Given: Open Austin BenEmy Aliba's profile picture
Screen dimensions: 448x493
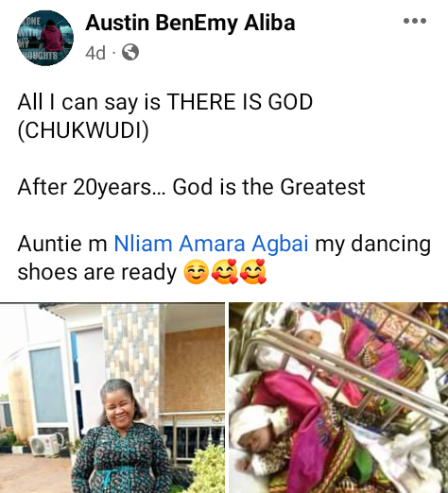Looking at the screenshot, I should (x=45, y=38).
